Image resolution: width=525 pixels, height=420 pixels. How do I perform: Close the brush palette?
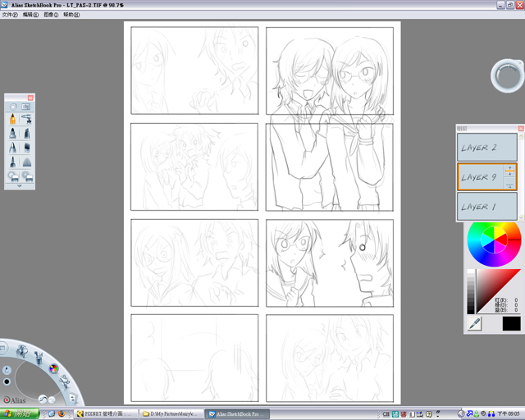coord(30,98)
